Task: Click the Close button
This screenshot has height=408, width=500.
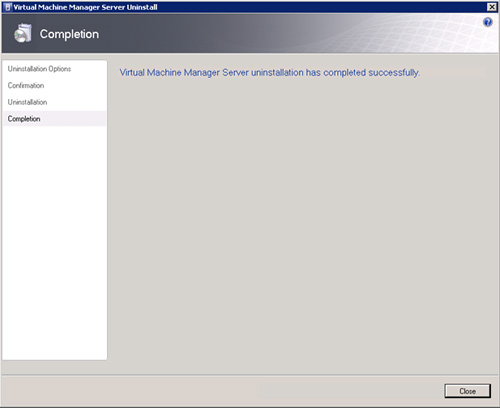Action: click(467, 391)
